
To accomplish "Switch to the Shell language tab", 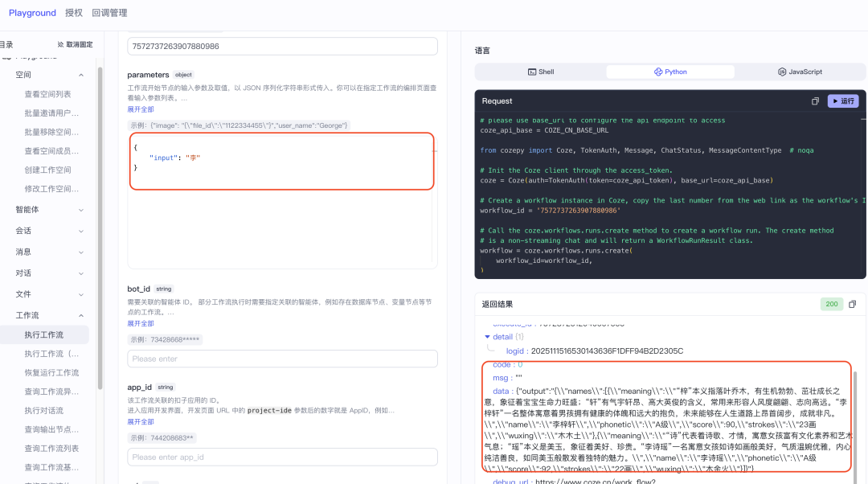I will click(541, 72).
